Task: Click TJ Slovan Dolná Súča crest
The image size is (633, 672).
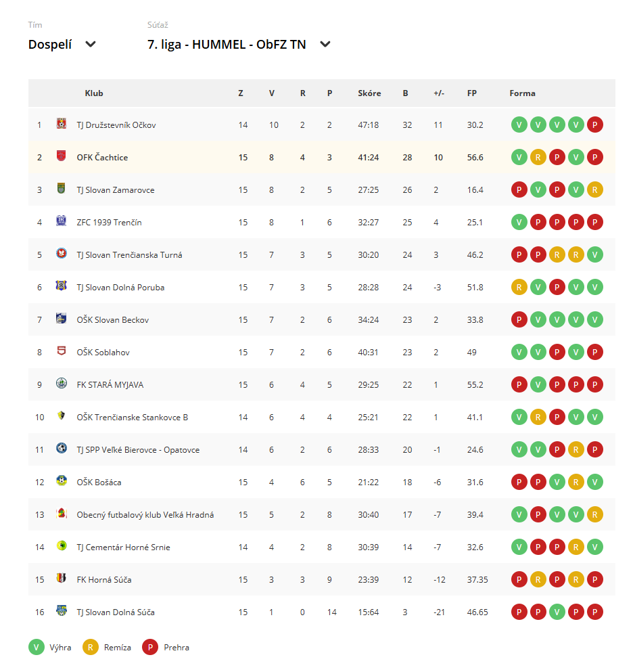Action: (62, 610)
